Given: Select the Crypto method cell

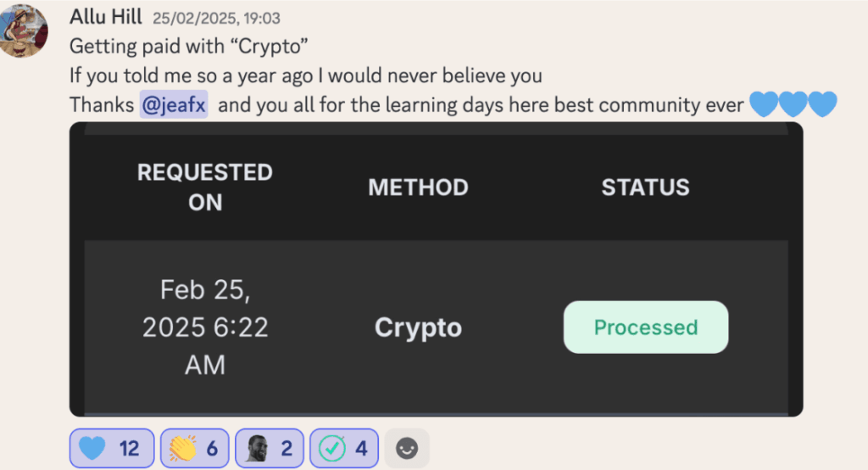Looking at the screenshot, I should coord(419,327).
